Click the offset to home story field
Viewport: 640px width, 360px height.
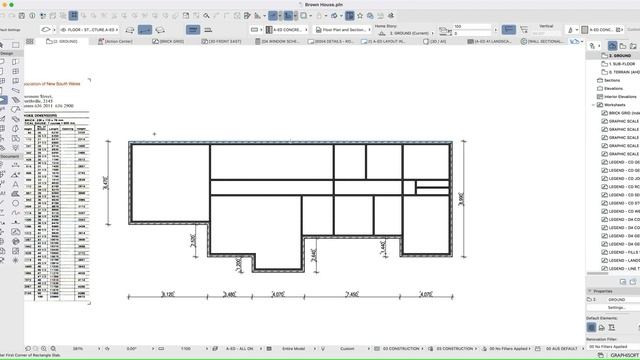click(x=472, y=33)
